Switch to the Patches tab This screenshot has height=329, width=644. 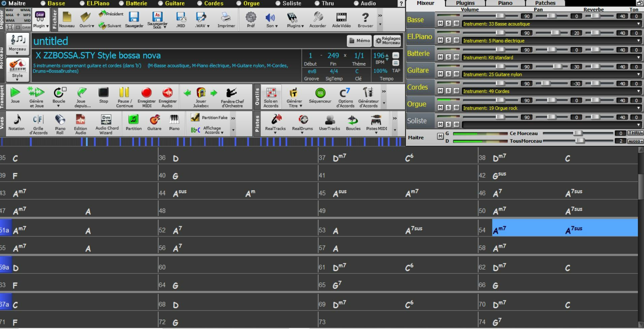(x=545, y=3)
